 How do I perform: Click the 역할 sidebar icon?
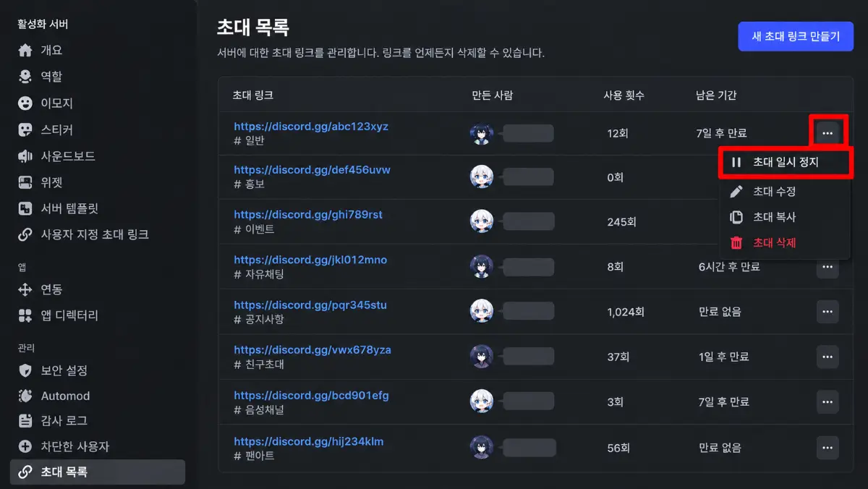(25, 77)
